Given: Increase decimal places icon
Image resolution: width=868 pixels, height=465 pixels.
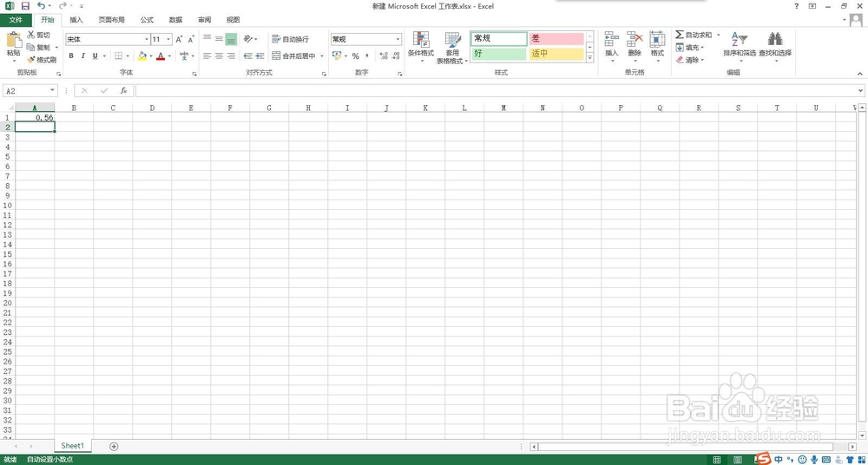Looking at the screenshot, I should tap(384, 56).
